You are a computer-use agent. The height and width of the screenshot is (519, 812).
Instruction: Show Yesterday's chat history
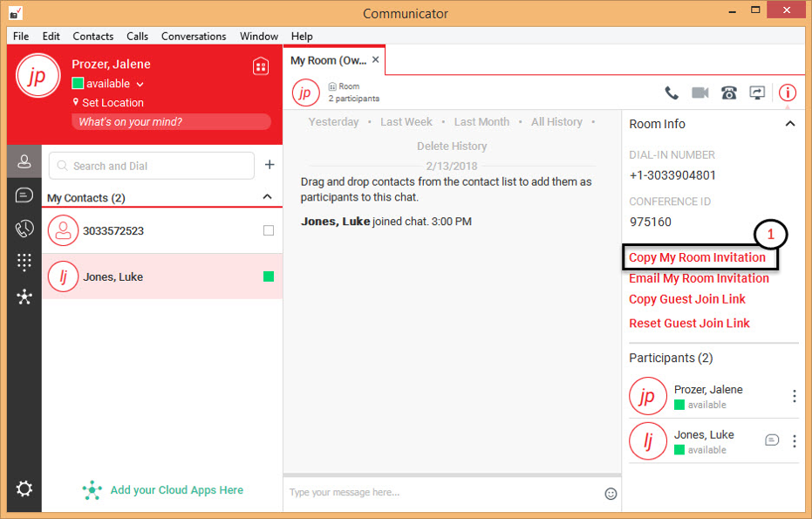click(333, 122)
